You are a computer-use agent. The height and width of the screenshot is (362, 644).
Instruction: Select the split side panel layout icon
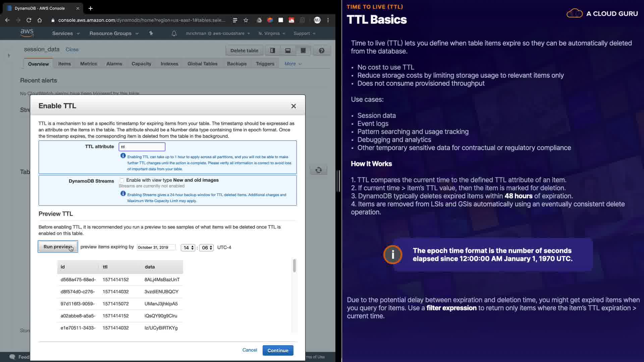coord(273,51)
